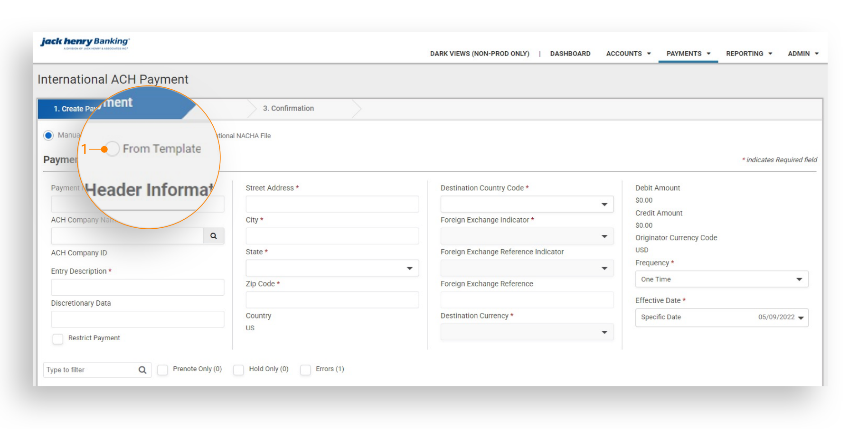The image size is (868, 429).
Task: Click Dark Views (Non-Prod Only) link
Action: click(480, 54)
